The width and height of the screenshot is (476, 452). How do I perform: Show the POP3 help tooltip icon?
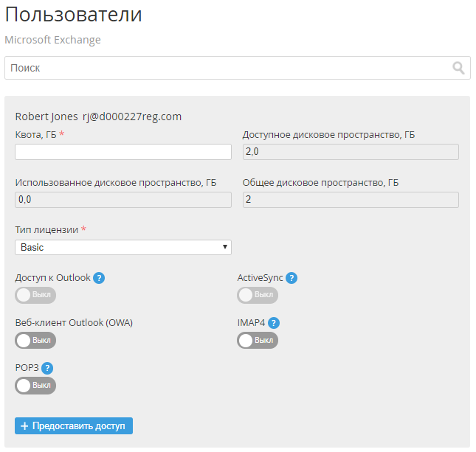click(x=47, y=368)
